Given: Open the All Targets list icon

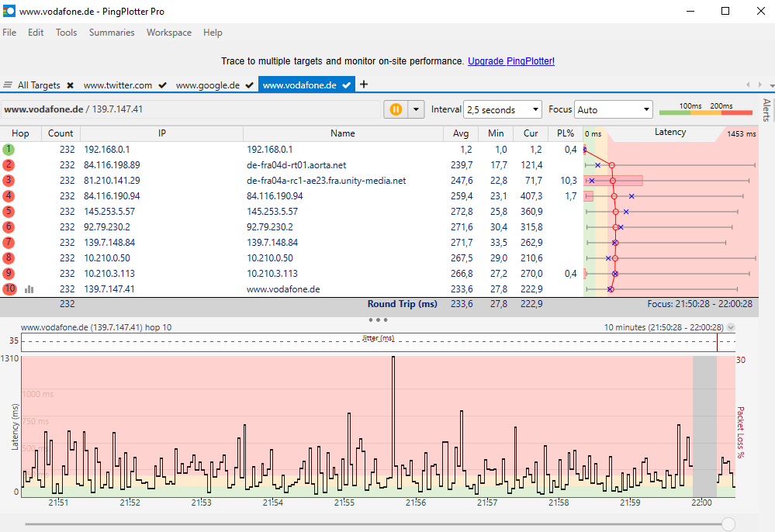Looking at the screenshot, I should (x=8, y=85).
